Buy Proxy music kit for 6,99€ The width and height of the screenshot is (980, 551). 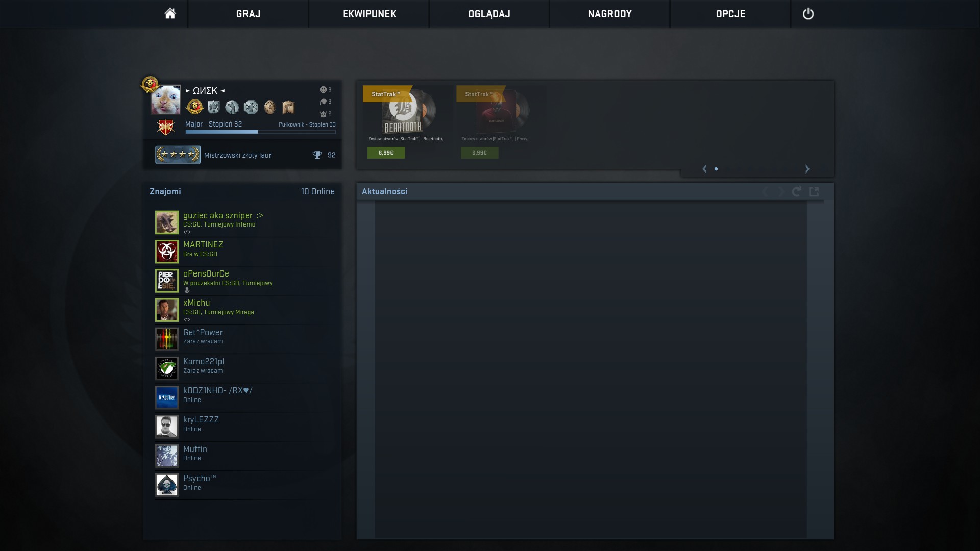point(479,153)
